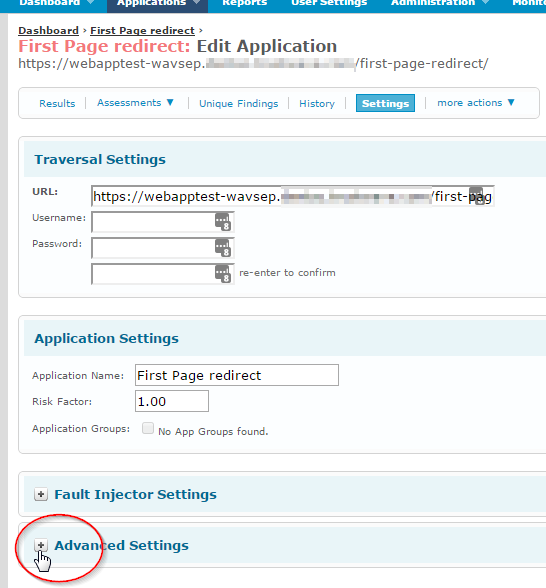Select the History tab
546x588 pixels.
317,104
